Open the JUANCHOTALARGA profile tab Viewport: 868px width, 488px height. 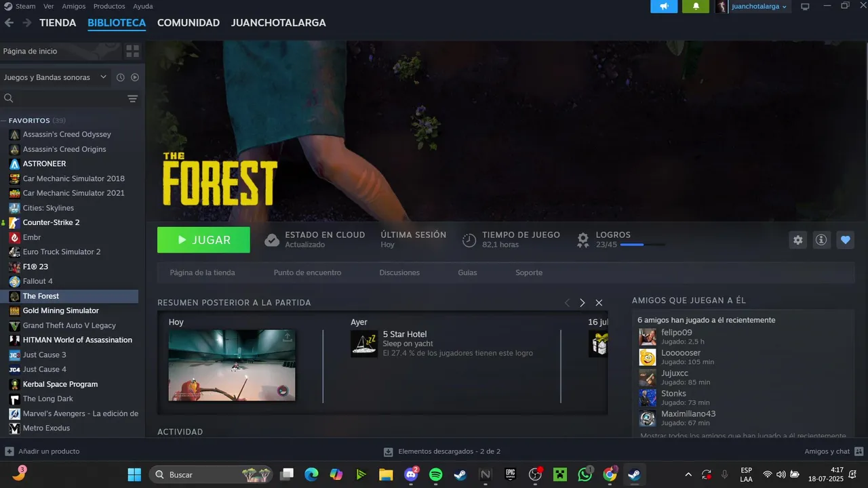(x=278, y=22)
